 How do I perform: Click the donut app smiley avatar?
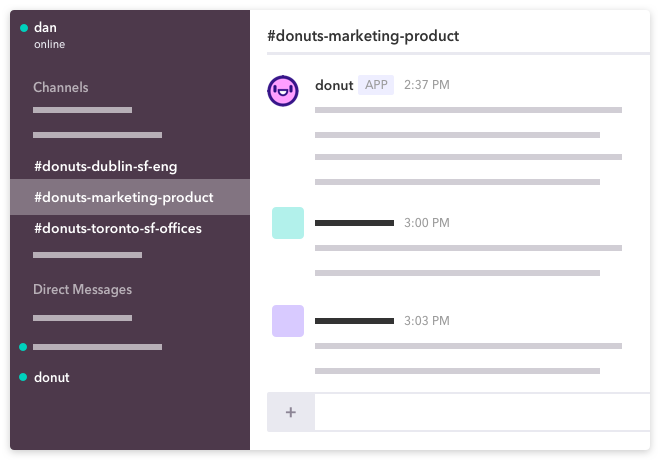(283, 90)
